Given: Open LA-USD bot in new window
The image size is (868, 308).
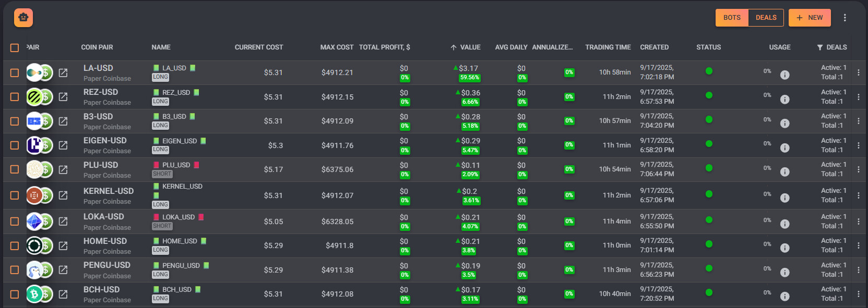Looking at the screenshot, I should pos(63,72).
